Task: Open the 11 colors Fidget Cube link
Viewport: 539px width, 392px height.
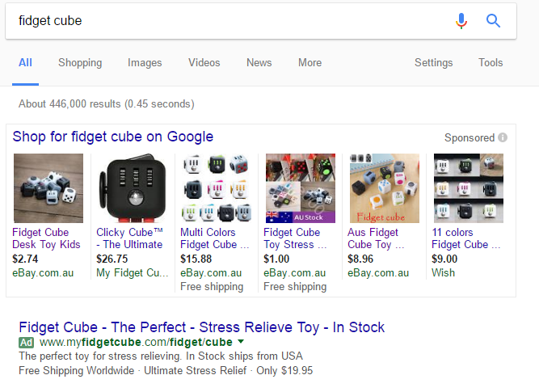Action: (x=465, y=238)
